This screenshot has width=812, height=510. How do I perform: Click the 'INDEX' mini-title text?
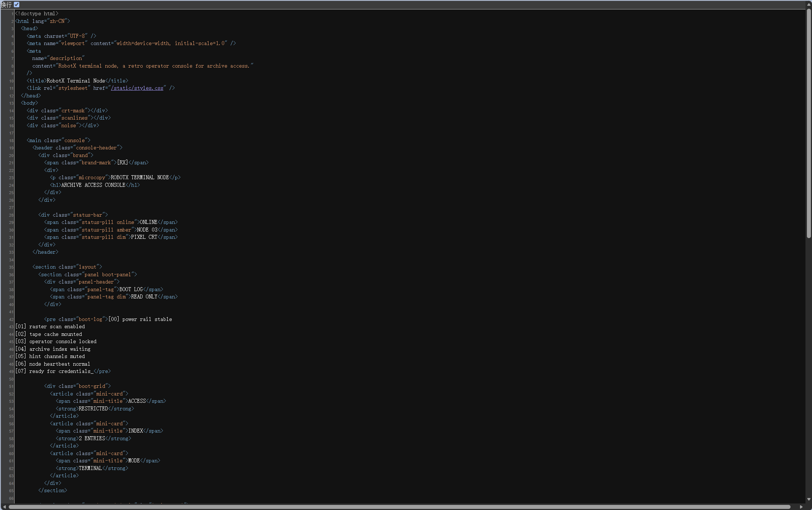click(135, 431)
